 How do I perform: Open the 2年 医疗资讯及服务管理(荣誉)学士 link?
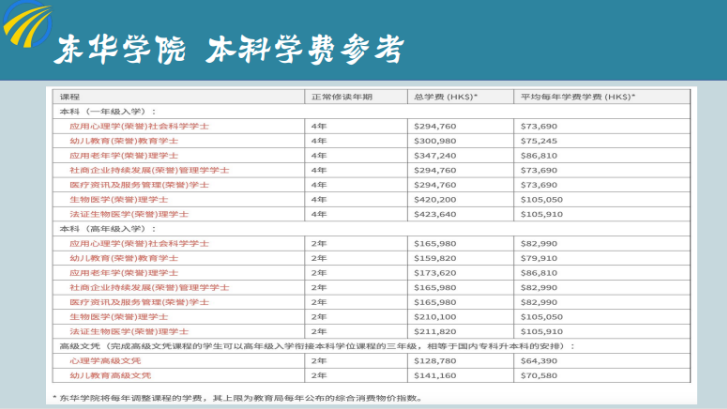click(x=139, y=302)
